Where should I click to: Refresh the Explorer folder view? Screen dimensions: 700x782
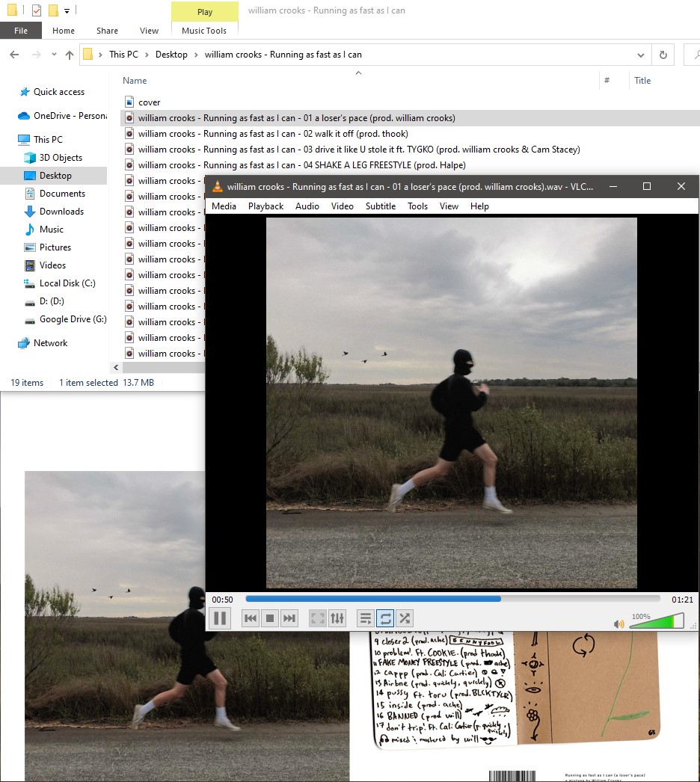pyautogui.click(x=663, y=55)
